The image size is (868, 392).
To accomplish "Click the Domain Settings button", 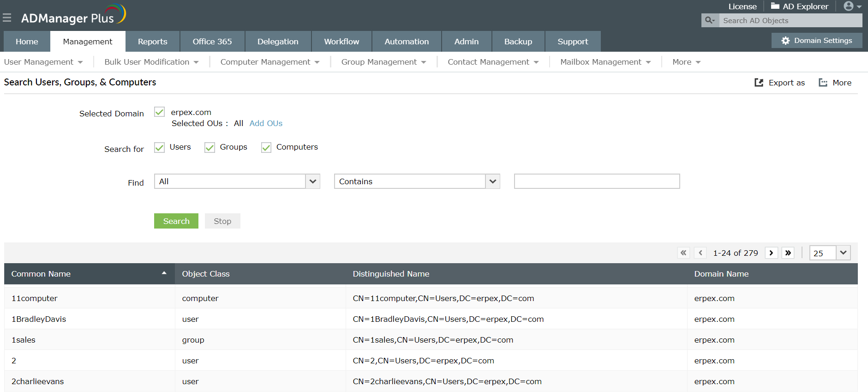I will click(817, 41).
